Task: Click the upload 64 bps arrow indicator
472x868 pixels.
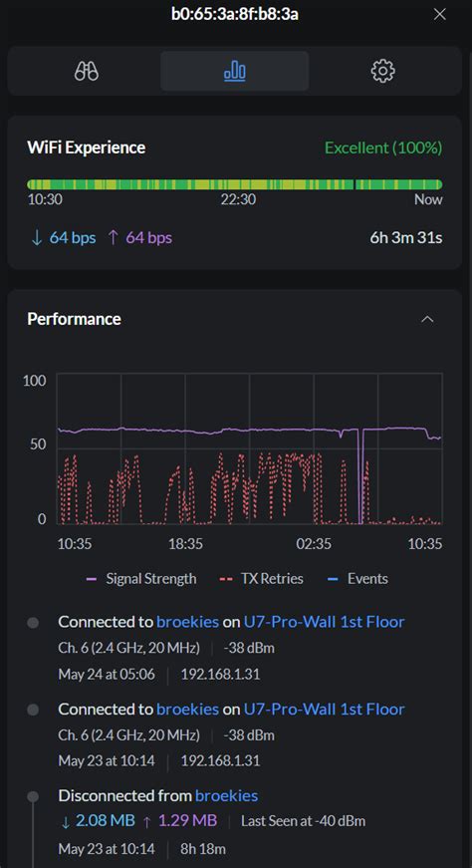Action: (113, 238)
